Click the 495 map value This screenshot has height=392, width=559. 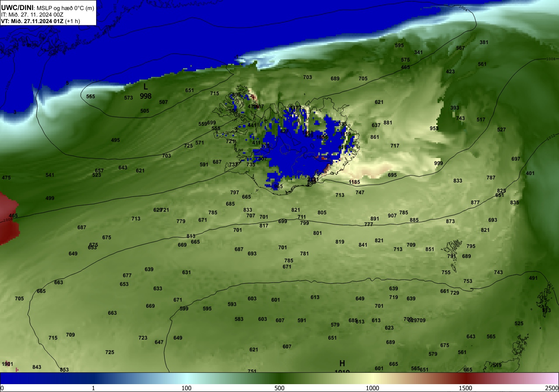pos(115,140)
